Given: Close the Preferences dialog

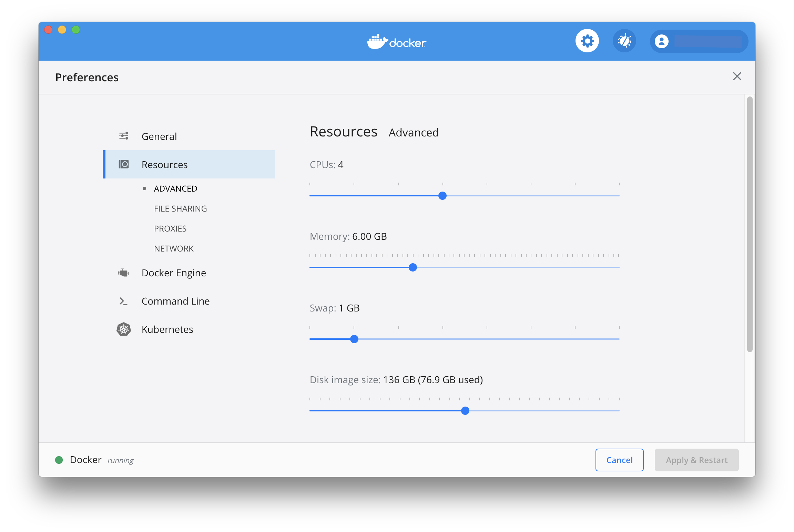Looking at the screenshot, I should [737, 76].
